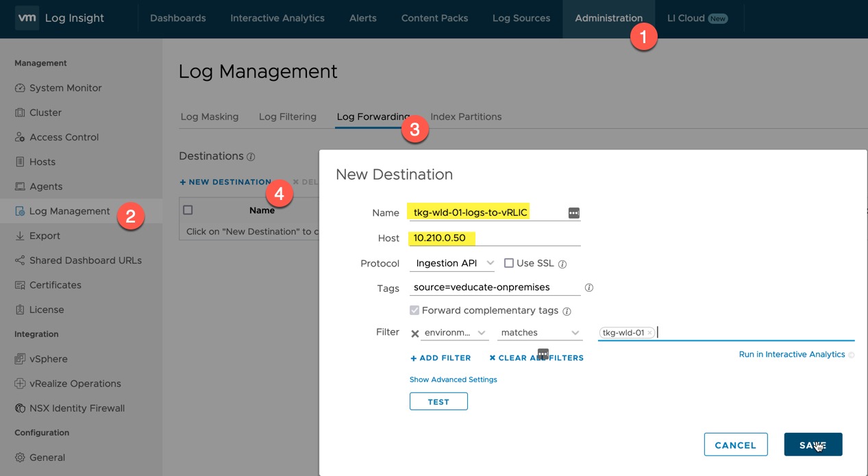868x476 pixels.
Task: Enable the Use SSL checkbox
Action: coord(509,263)
